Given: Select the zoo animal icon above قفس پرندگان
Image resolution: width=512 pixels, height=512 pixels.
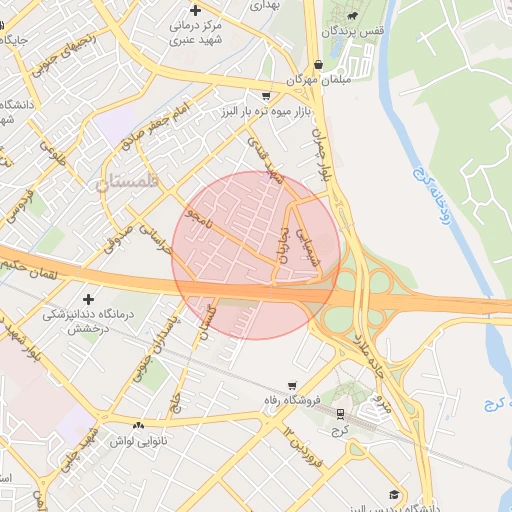Looking at the screenshot, I should pyautogui.click(x=352, y=15).
